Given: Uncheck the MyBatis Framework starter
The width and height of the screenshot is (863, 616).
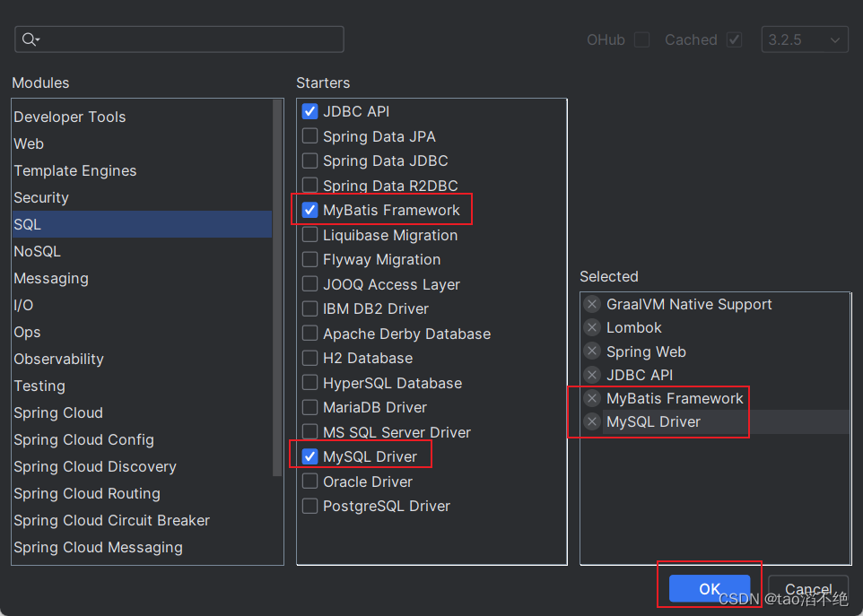Looking at the screenshot, I should coord(309,210).
